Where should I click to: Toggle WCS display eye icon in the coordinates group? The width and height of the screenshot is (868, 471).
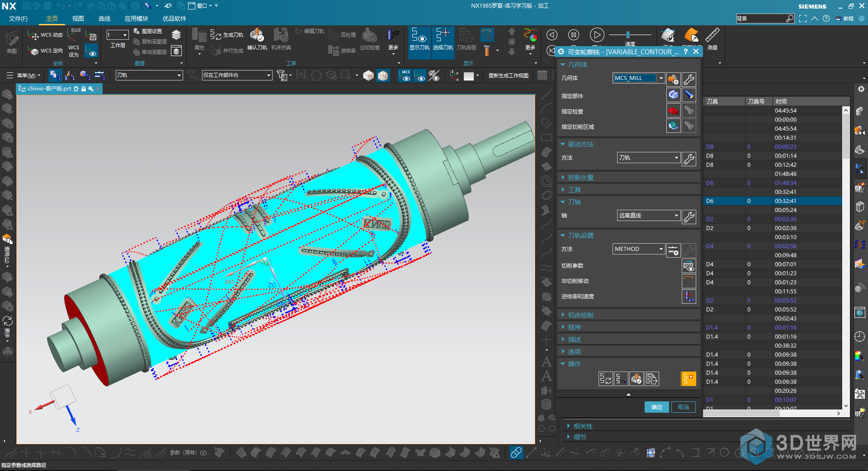point(91,51)
